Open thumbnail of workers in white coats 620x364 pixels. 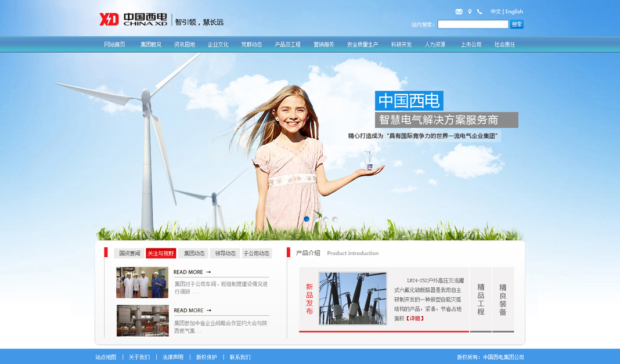point(142,283)
